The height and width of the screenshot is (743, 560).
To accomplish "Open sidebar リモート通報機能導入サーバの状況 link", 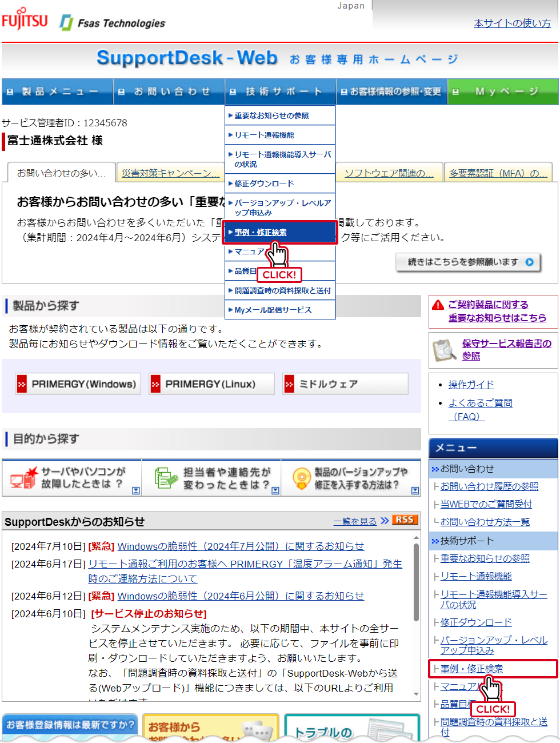I will (494, 600).
